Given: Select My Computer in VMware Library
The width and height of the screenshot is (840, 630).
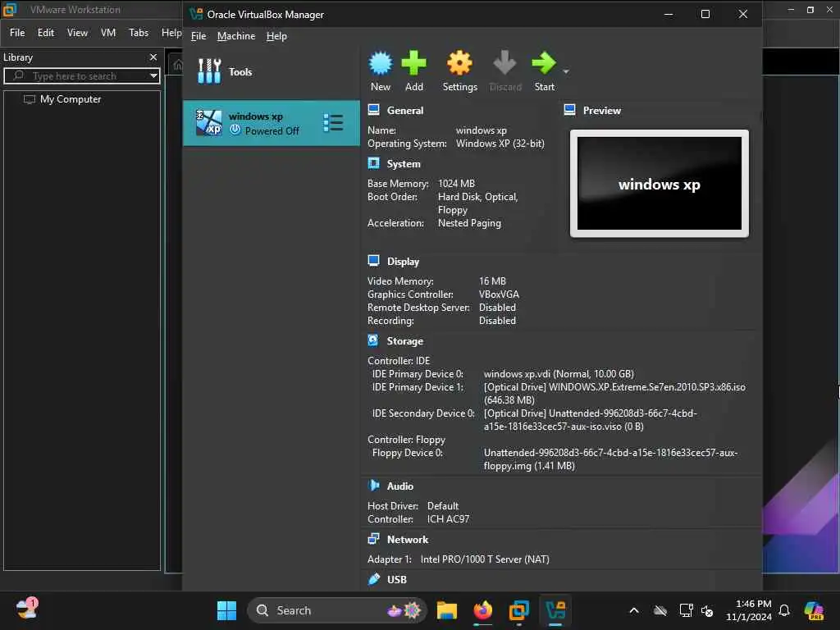Looking at the screenshot, I should [71, 99].
